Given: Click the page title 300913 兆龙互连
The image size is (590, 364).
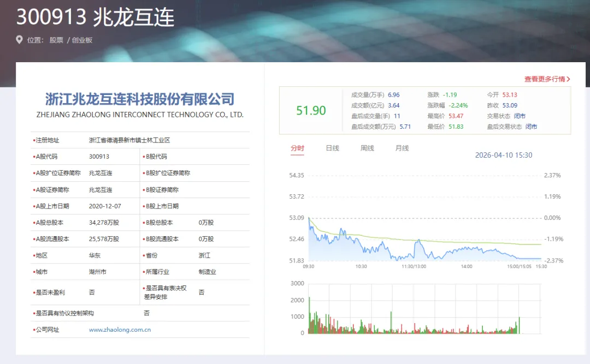Looking at the screenshot, I should pyautogui.click(x=95, y=17).
